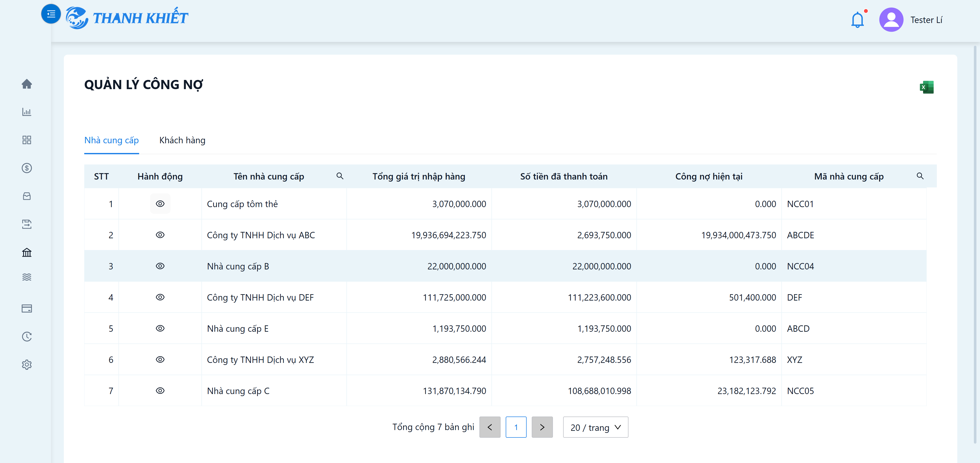Viewport: 980px width, 463px height.
Task: Open the inbox tray sidebar icon
Action: pyautogui.click(x=27, y=196)
